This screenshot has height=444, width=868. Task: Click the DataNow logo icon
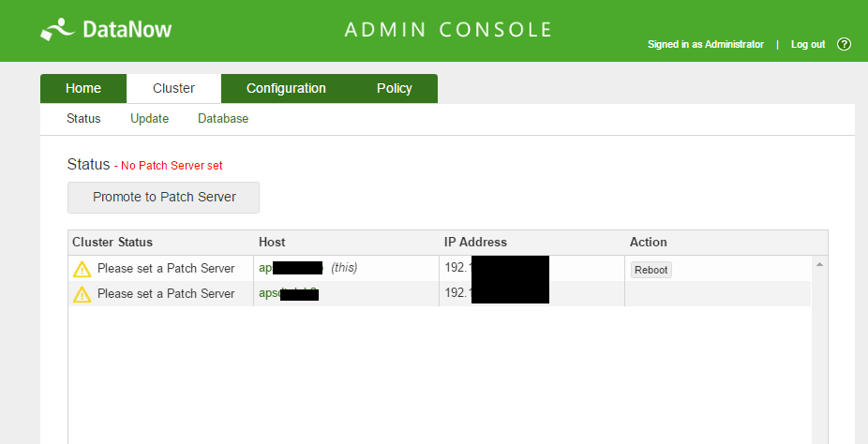coord(57,29)
